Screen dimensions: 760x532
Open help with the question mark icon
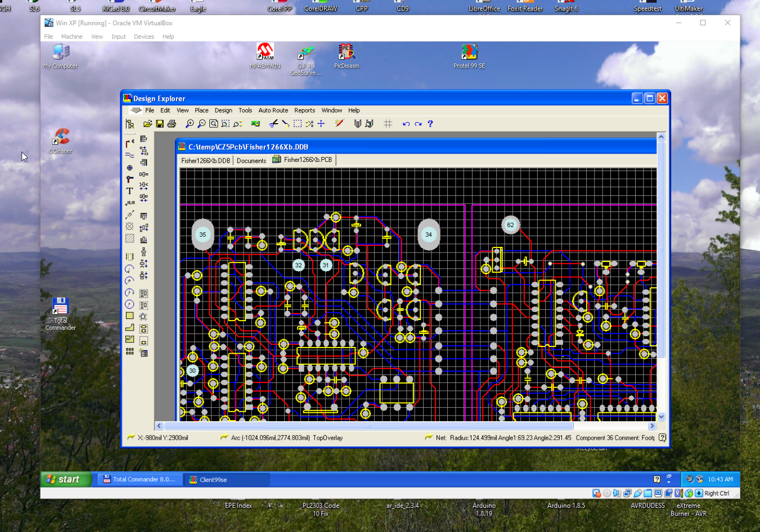click(430, 124)
